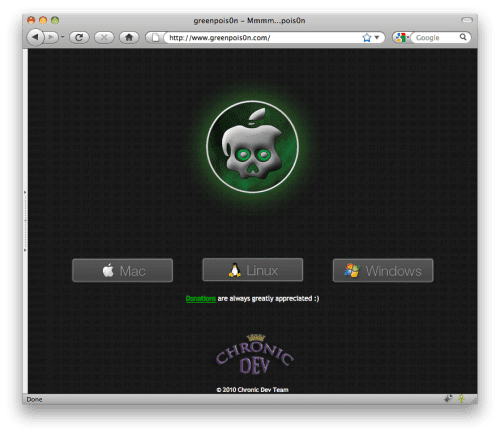This screenshot has height=435, width=500.
Task: Download greenpois0n for Linux
Action: pyautogui.click(x=253, y=270)
